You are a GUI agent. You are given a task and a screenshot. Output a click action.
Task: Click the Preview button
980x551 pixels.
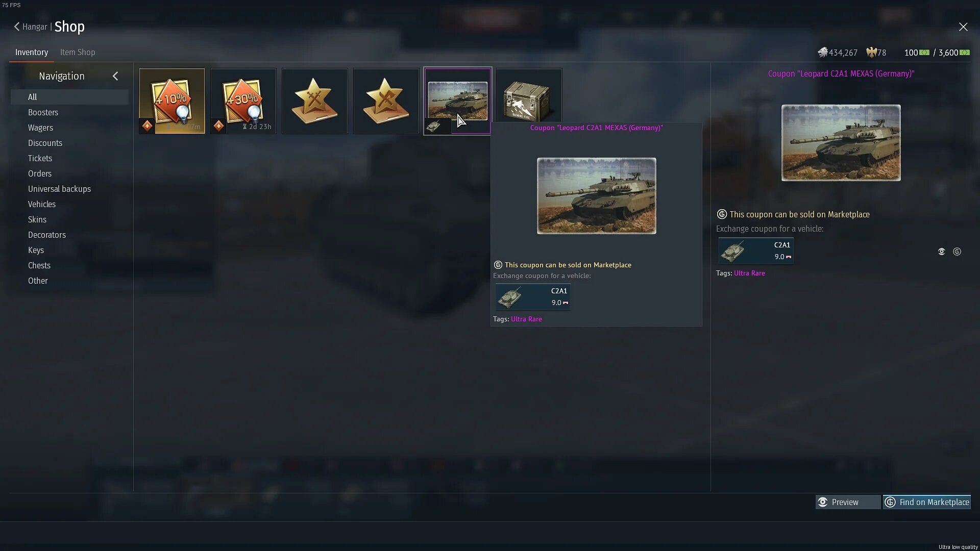click(848, 502)
